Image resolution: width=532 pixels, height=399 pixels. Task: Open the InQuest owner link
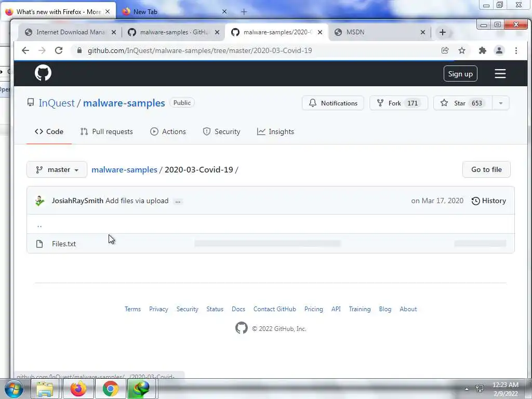(x=56, y=103)
